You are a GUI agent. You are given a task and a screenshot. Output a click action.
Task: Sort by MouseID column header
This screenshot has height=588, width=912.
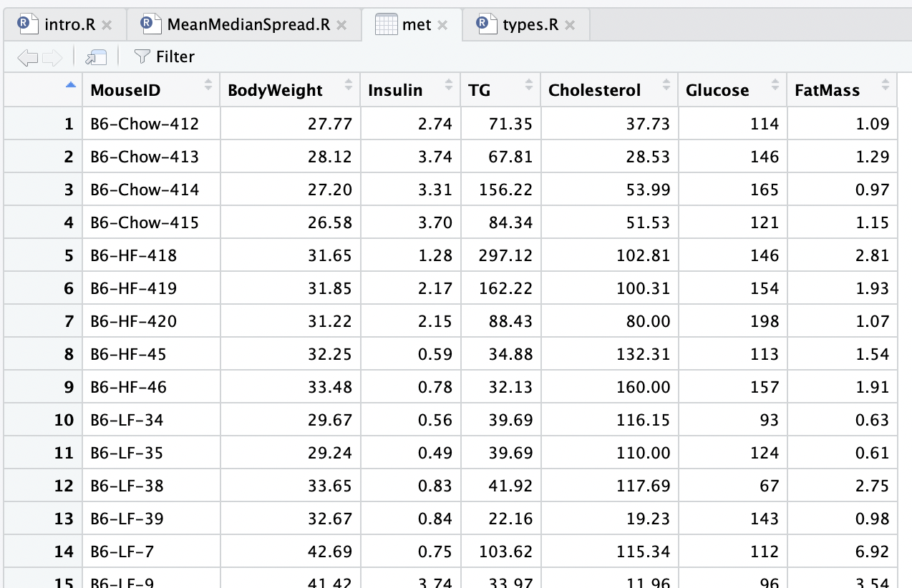151,89
